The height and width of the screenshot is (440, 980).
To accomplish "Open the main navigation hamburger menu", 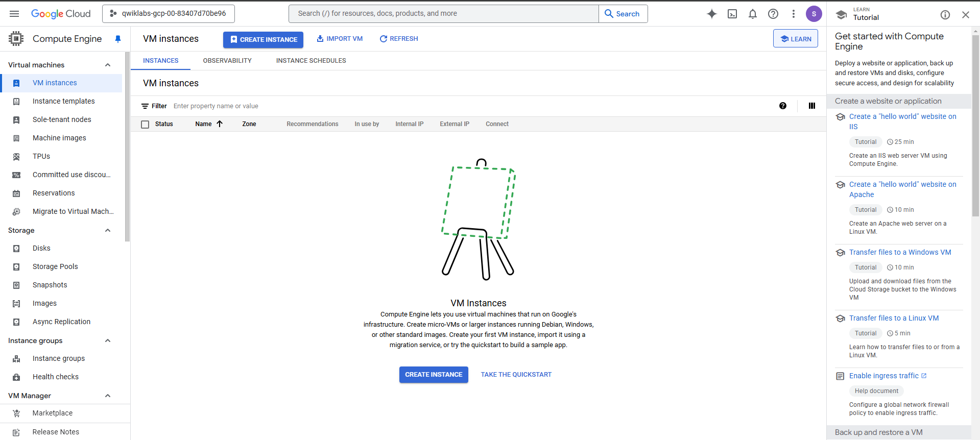I will point(14,14).
